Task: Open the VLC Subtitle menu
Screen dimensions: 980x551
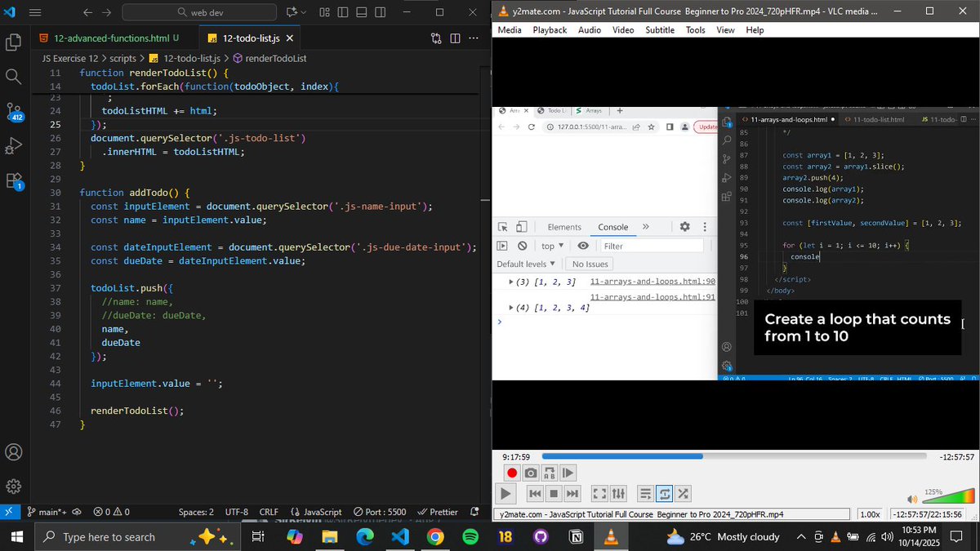Action: coord(660,30)
